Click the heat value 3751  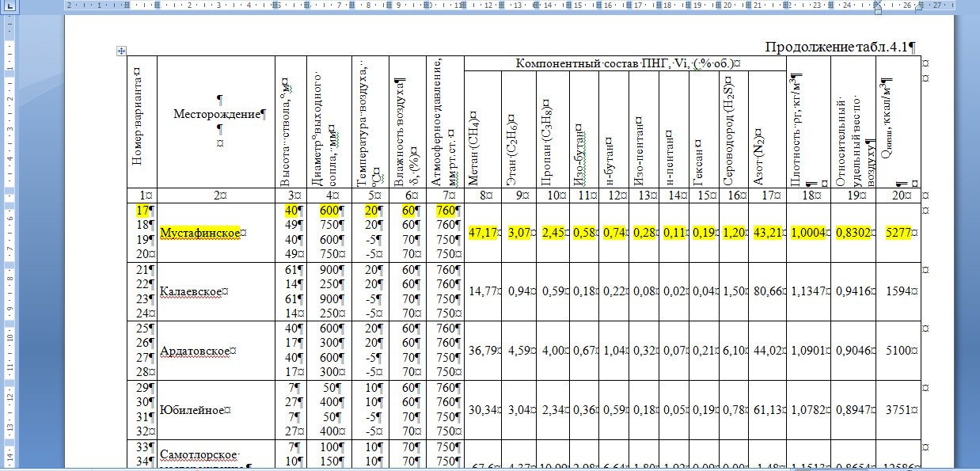click(x=898, y=410)
